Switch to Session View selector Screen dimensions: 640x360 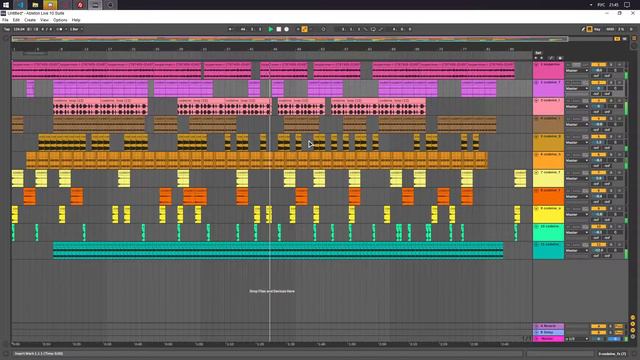click(634, 45)
